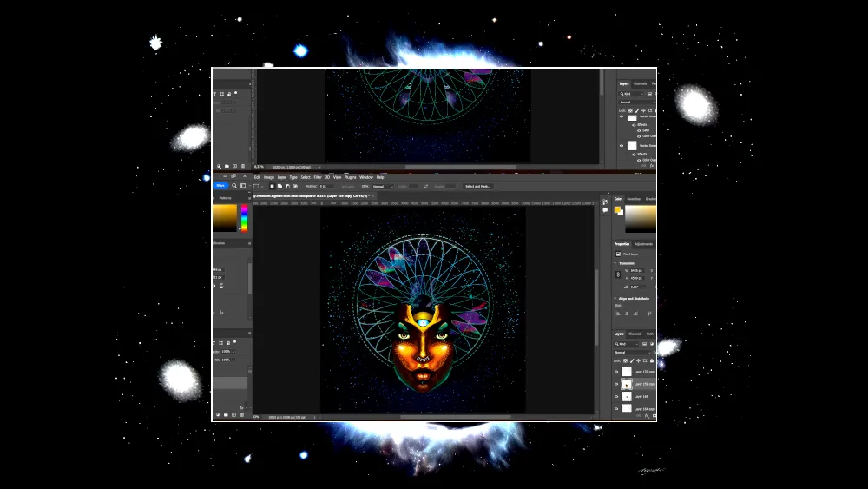The height and width of the screenshot is (489, 868).
Task: Open the Window menu
Action: [x=366, y=177]
